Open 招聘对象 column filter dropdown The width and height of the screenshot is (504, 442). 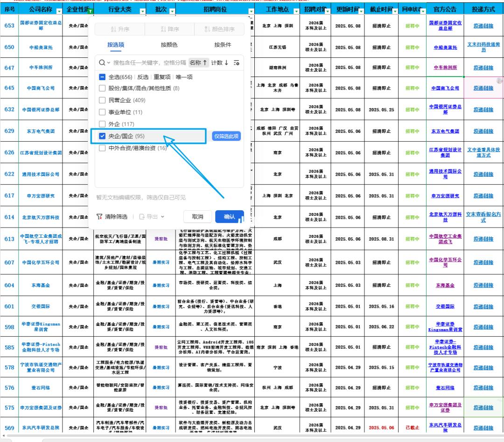tap(328, 11)
